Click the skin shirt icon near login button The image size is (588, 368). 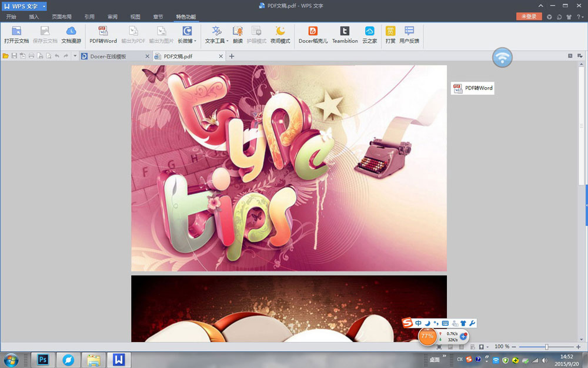569,17
